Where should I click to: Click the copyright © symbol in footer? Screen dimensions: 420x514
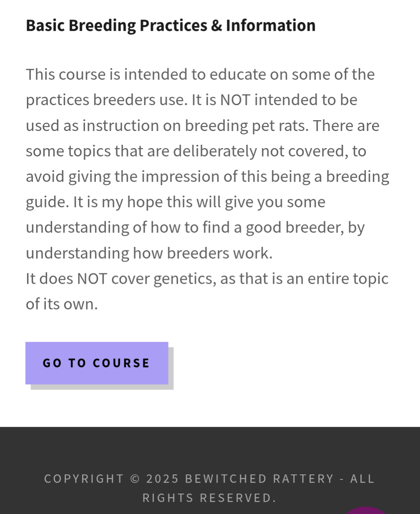tap(135, 479)
